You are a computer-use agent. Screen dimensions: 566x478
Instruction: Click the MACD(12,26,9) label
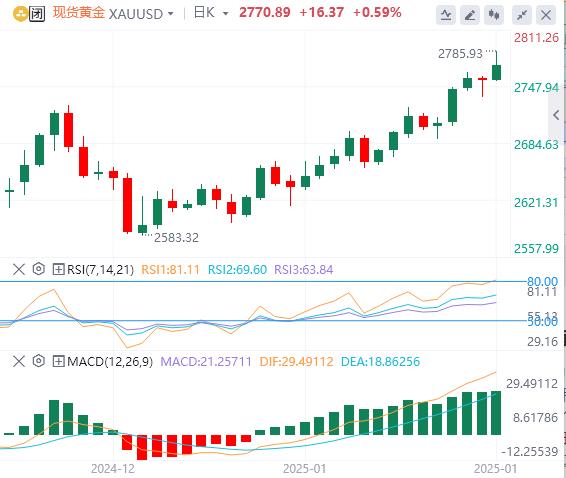[x=110, y=361]
